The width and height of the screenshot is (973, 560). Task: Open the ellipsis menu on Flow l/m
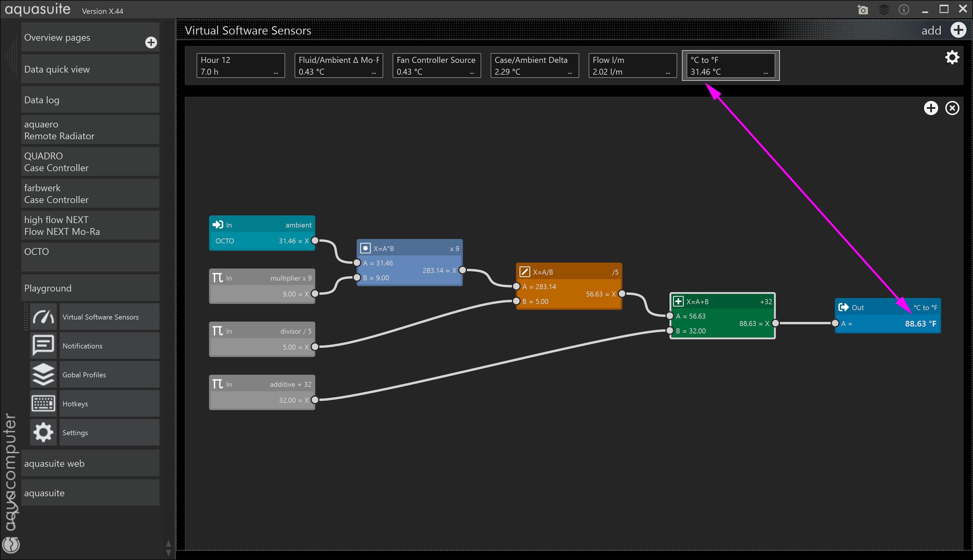668,72
